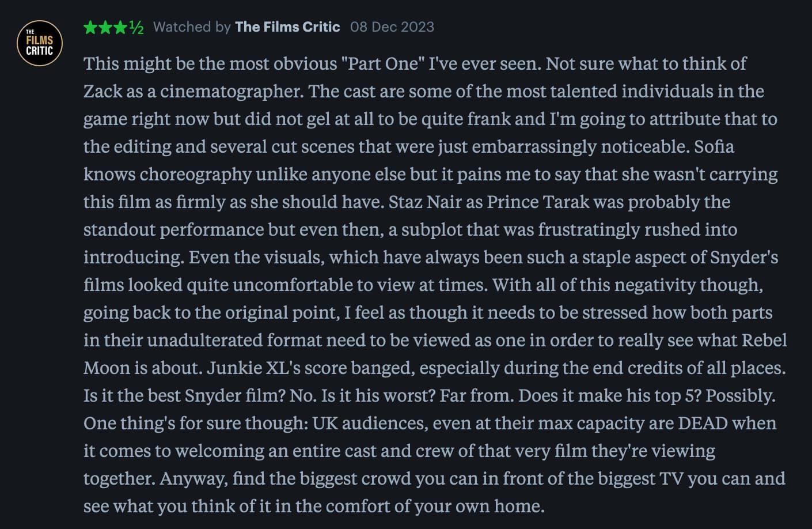Viewport: 812px width, 529px height.
Task: Click the name "Sofia" in the review
Action: pos(714,146)
